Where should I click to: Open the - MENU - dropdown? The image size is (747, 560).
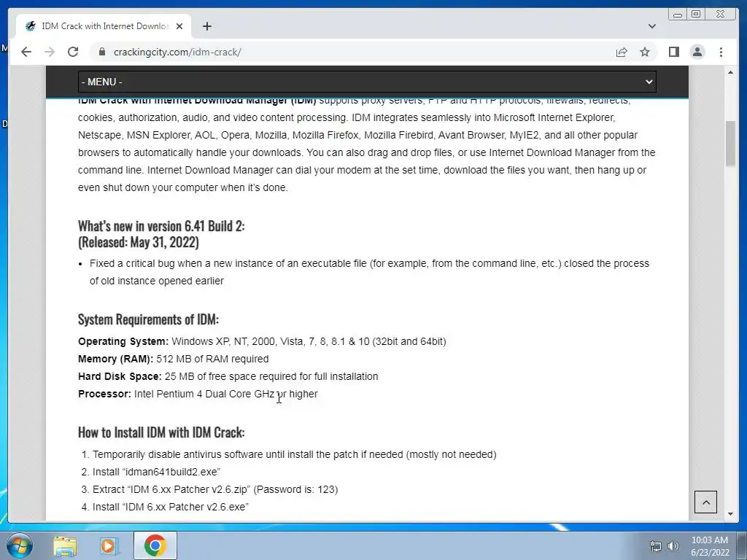367,82
